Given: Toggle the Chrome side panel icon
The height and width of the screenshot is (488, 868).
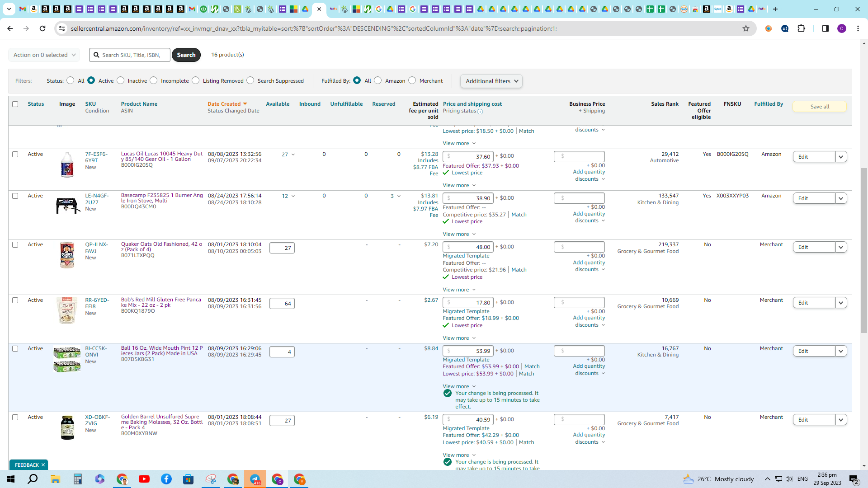Looking at the screenshot, I should tap(825, 28).
